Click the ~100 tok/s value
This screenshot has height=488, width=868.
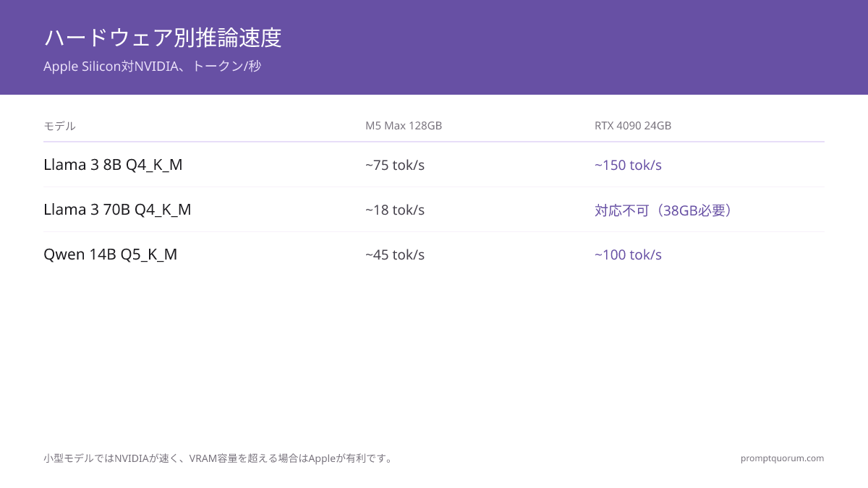click(x=628, y=254)
